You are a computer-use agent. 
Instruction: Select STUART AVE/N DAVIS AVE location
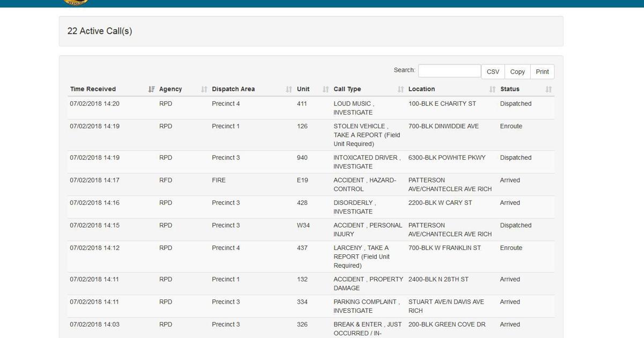tap(447, 306)
